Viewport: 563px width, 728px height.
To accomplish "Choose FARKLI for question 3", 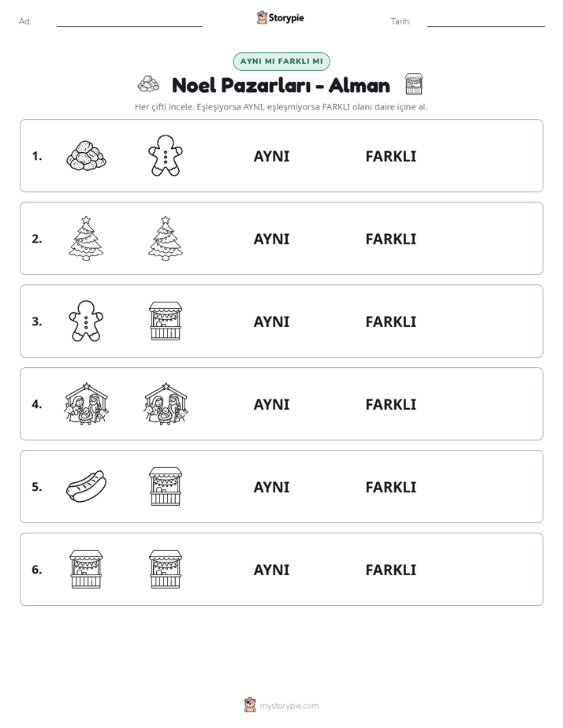I will coord(390,321).
